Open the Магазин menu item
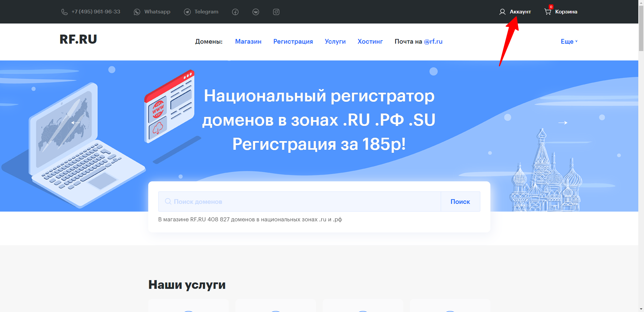The height and width of the screenshot is (312, 644). (248, 41)
